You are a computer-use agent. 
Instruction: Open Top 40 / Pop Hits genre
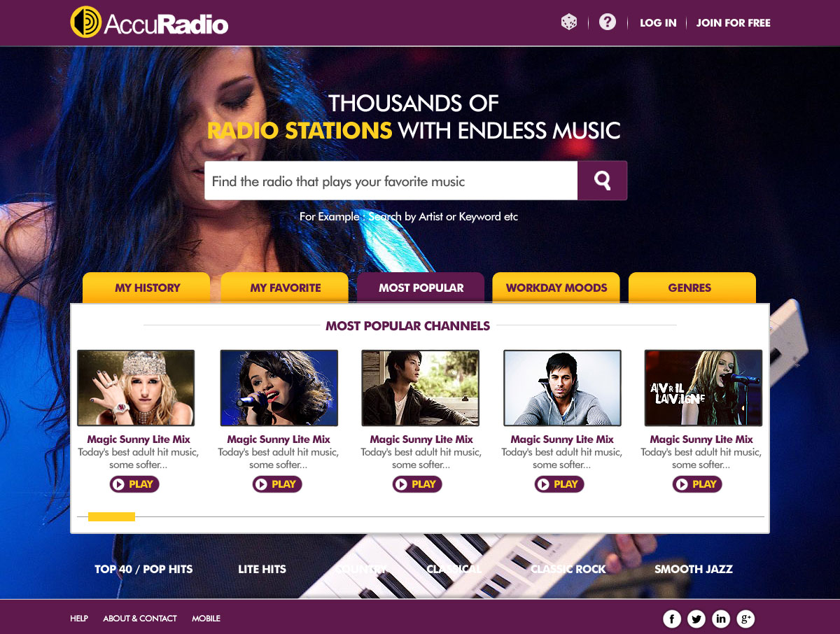pos(143,569)
